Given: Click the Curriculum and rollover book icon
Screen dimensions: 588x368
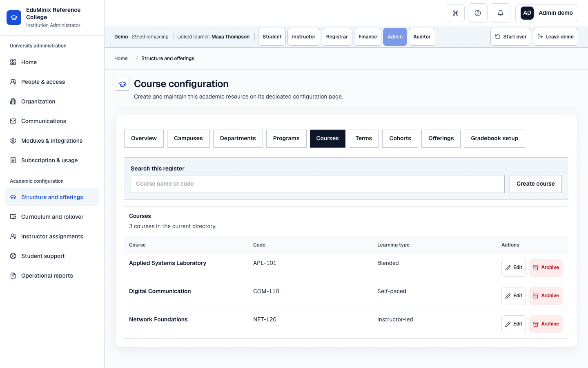Looking at the screenshot, I should point(13,217).
